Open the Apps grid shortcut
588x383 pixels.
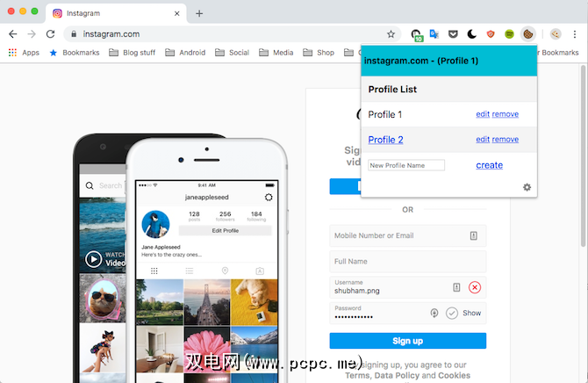[24, 53]
